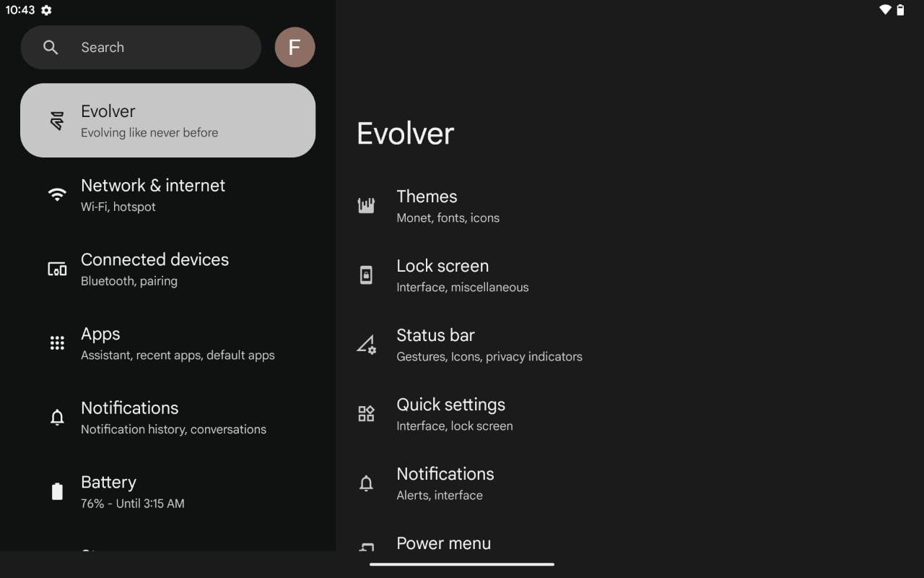Click the 'Wi-Fi, hotspot' subtitle
924x578 pixels.
click(x=118, y=207)
